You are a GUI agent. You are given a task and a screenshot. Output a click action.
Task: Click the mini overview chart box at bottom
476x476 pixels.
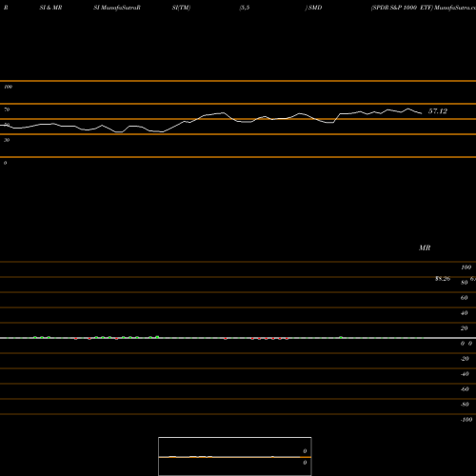(x=235, y=456)
